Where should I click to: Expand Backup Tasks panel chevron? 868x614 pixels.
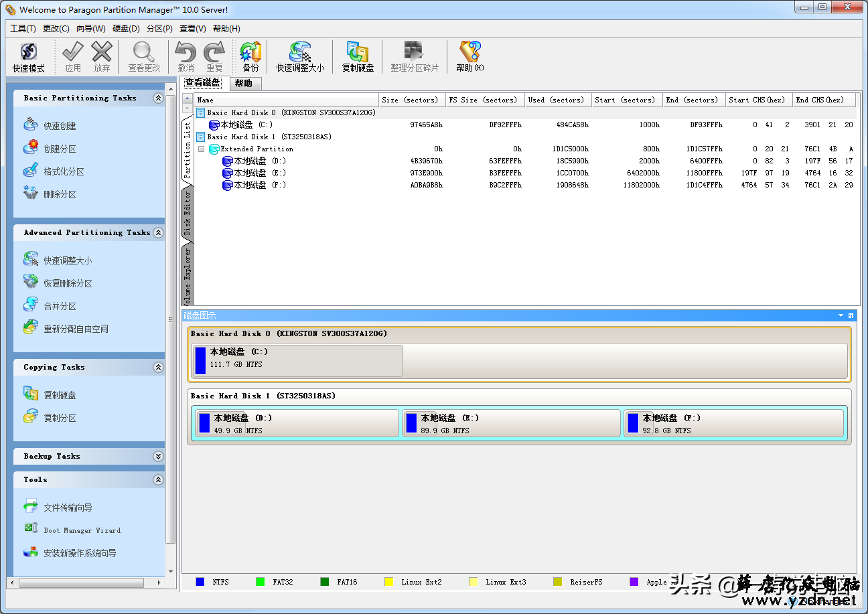click(x=158, y=457)
